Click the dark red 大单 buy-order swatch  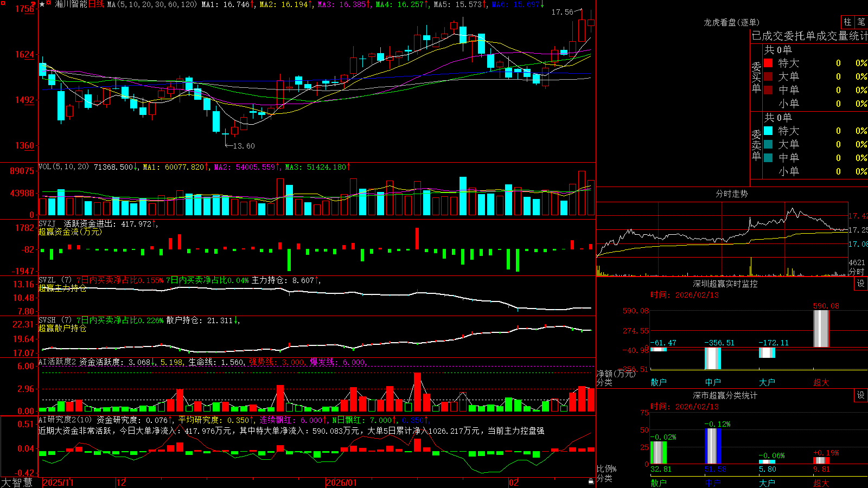pyautogui.click(x=768, y=76)
